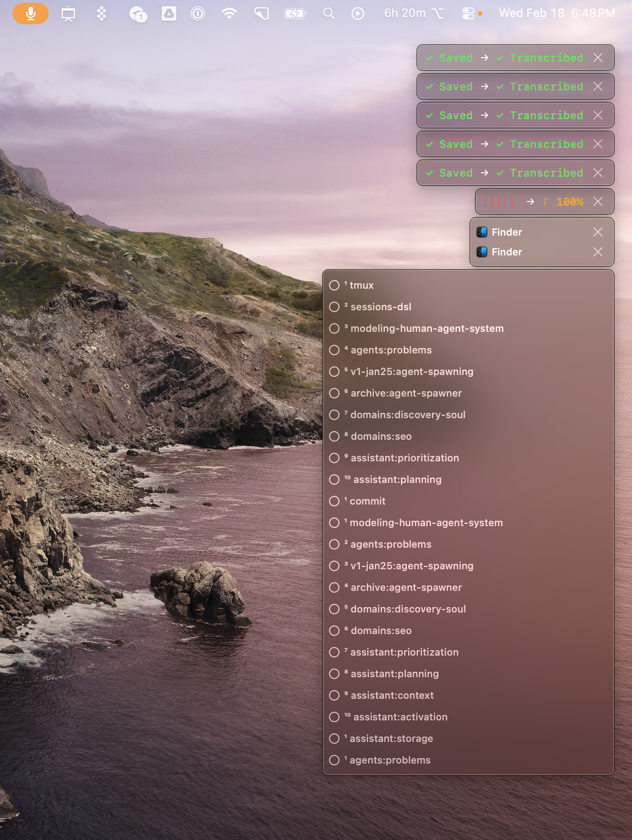632x840 pixels.
Task: Select the commit radio circle
Action: pos(334,501)
